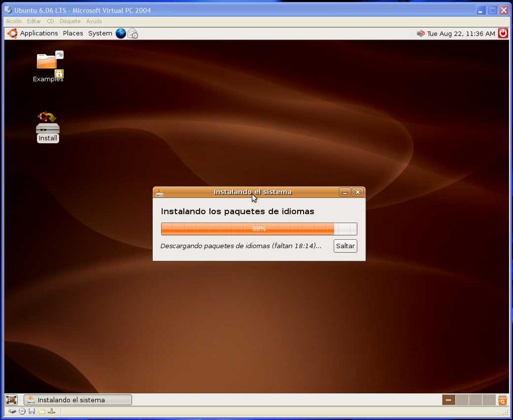This screenshot has width=513, height=420.
Task: Select Instalando el sistema taskbar entry
Action: (78, 400)
